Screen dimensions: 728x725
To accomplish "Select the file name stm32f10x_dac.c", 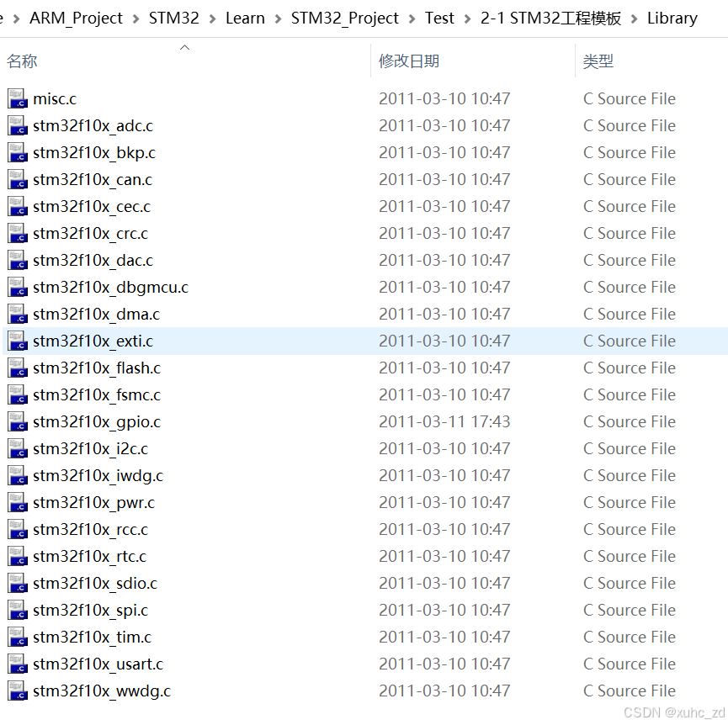I will click(x=93, y=260).
